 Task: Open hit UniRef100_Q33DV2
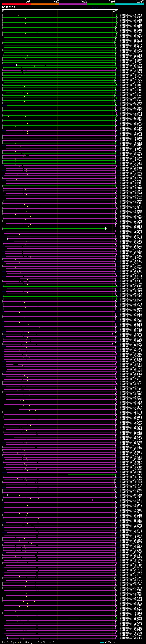click(x=131, y=301)
